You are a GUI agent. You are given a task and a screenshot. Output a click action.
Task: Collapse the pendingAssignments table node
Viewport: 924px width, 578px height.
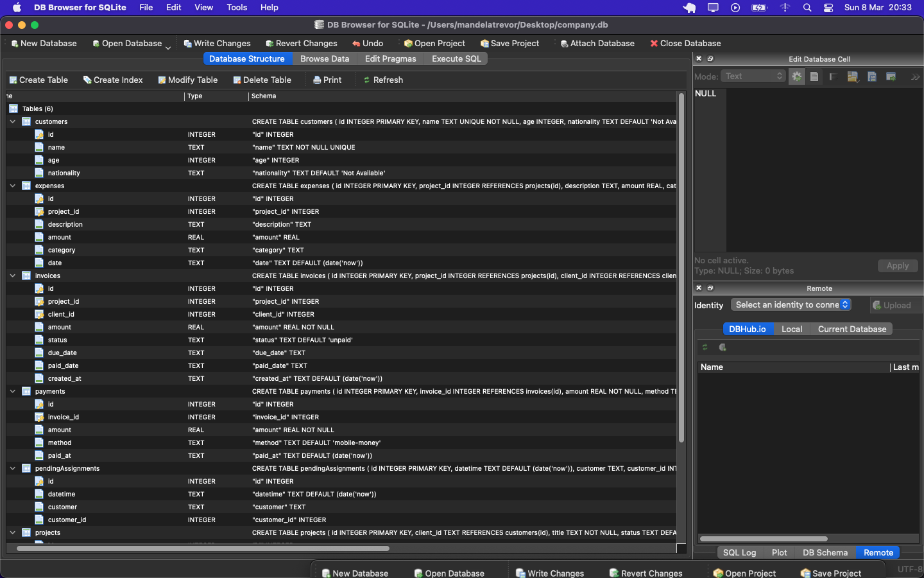[13, 468]
